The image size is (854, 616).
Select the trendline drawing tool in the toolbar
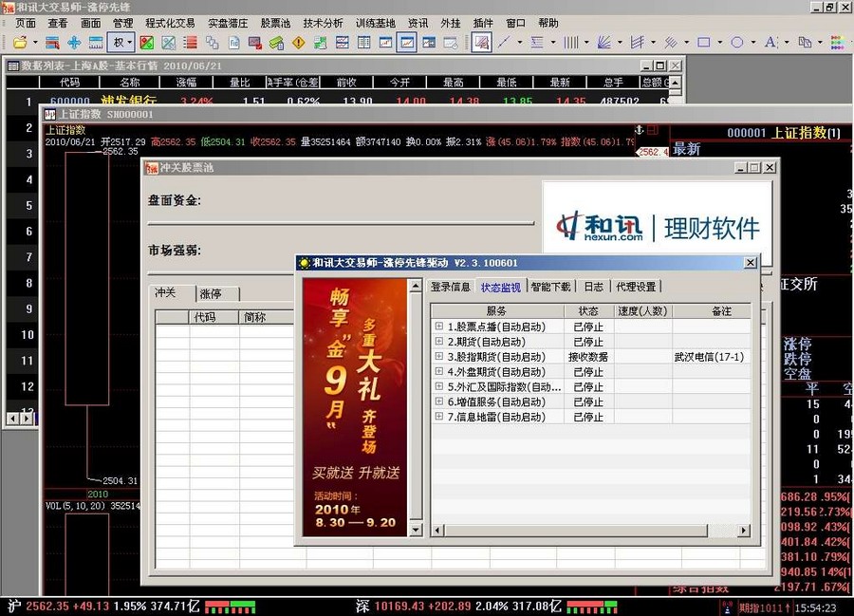502,43
